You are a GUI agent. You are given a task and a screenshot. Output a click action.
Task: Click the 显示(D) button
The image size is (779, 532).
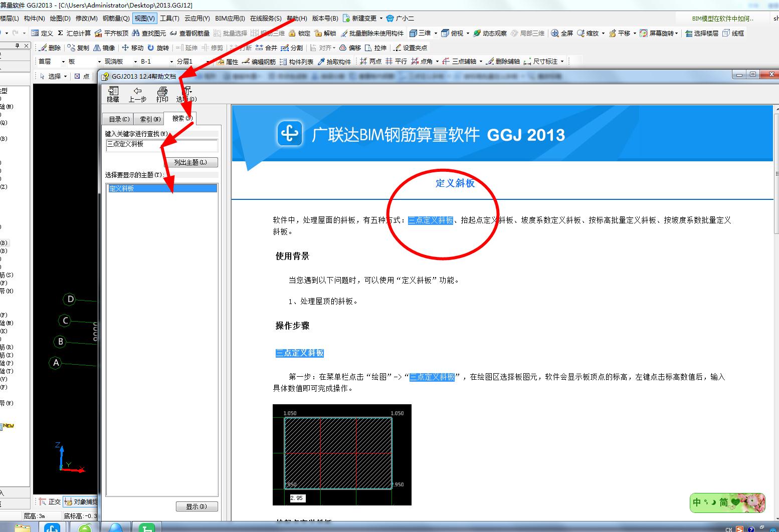click(x=197, y=506)
